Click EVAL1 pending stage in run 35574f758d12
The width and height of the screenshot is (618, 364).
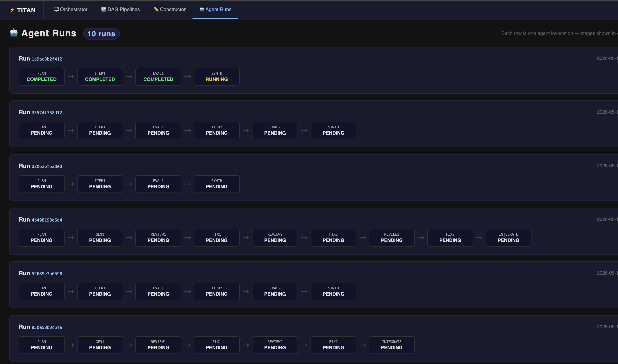point(159,130)
